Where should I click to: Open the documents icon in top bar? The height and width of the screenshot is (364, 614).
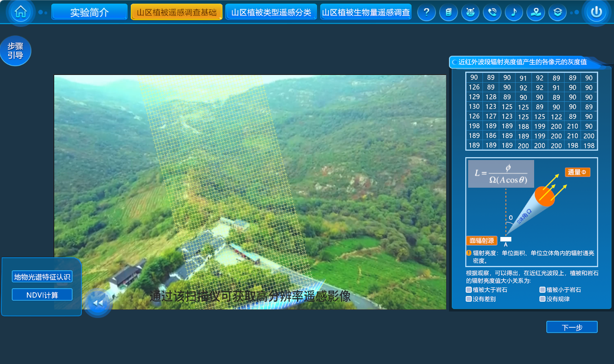(448, 12)
